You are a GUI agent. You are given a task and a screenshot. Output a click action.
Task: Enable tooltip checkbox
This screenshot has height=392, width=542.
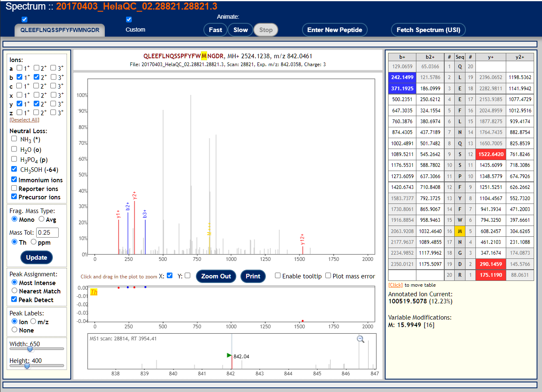point(278,275)
